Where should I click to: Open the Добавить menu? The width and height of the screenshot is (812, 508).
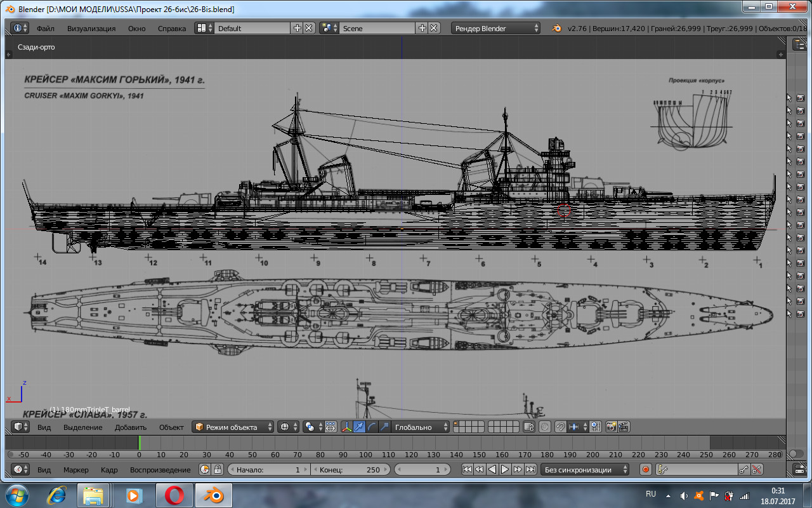point(131,427)
